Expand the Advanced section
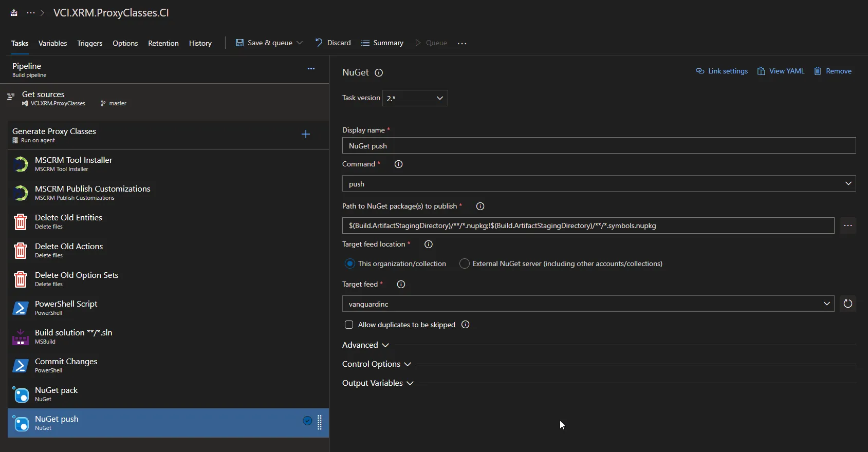868x452 pixels. pyautogui.click(x=365, y=345)
